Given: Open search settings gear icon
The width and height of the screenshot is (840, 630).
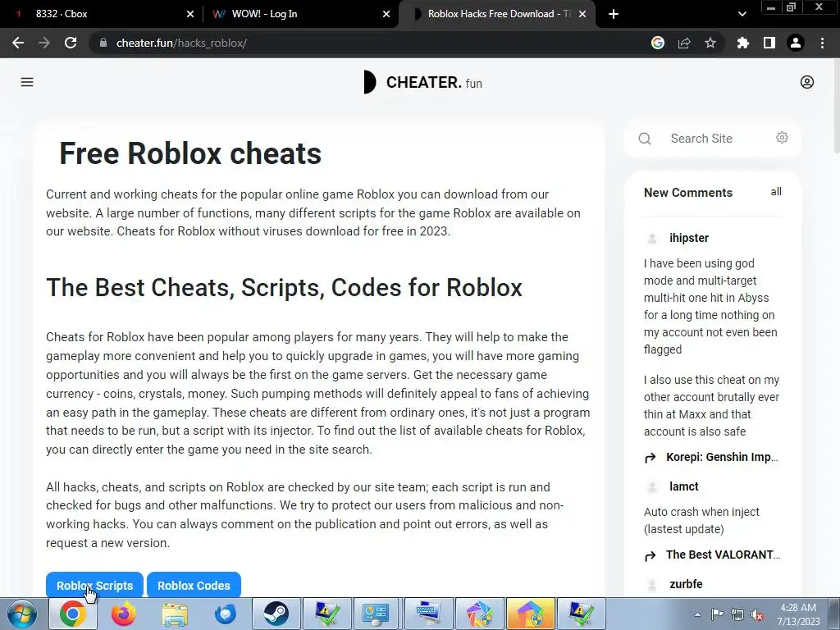Looking at the screenshot, I should (x=782, y=138).
